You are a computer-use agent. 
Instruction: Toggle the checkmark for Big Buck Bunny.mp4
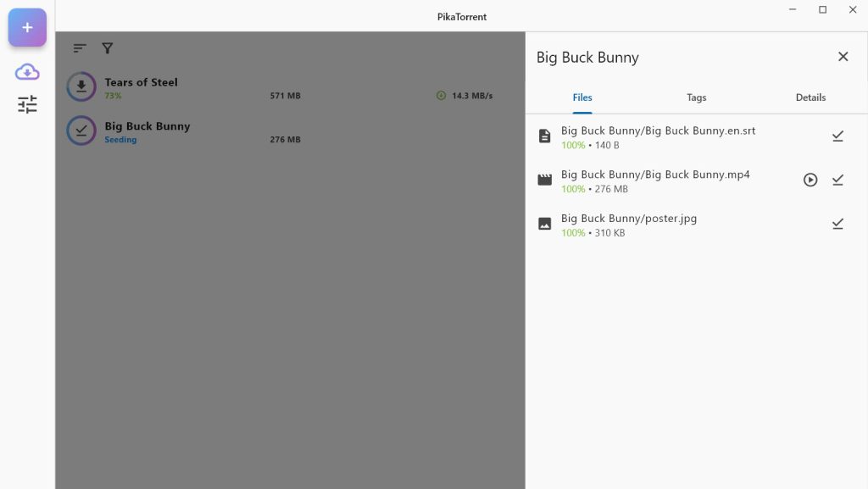point(837,180)
